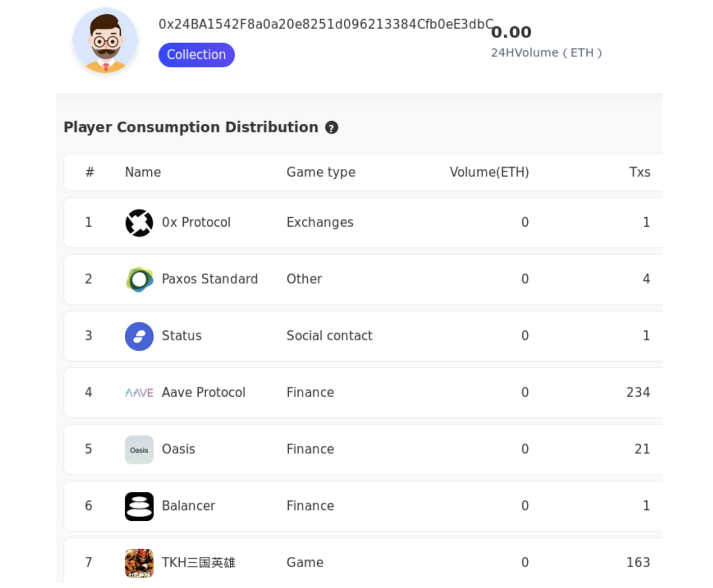The height and width of the screenshot is (588, 713).
Task: Click row number 5 for Oasis
Action: (x=89, y=449)
